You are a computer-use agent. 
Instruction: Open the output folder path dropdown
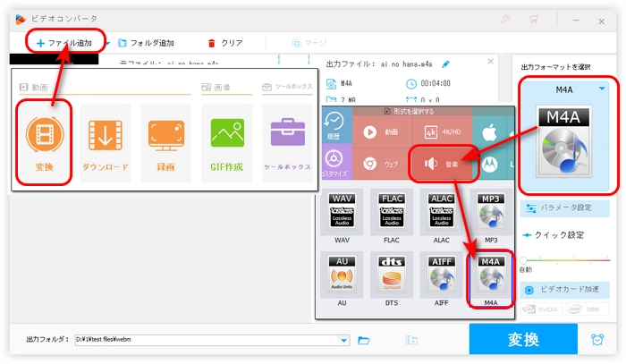(343, 340)
